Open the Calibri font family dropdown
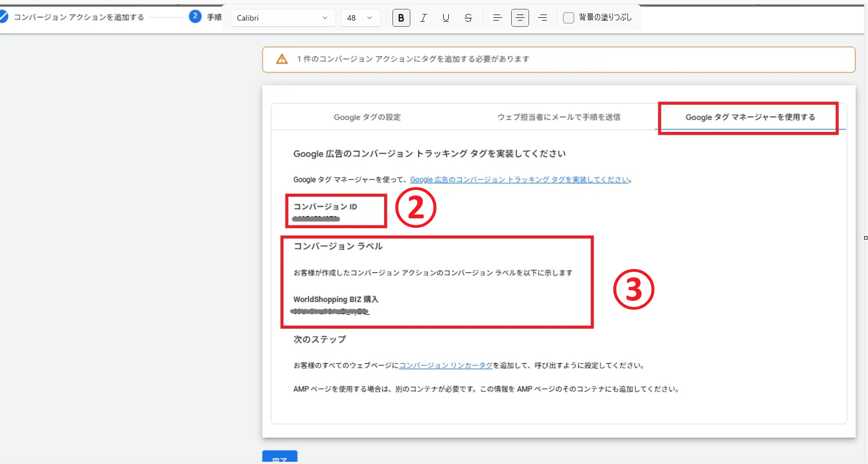Image resolution: width=868 pixels, height=464 pixels. (x=283, y=18)
